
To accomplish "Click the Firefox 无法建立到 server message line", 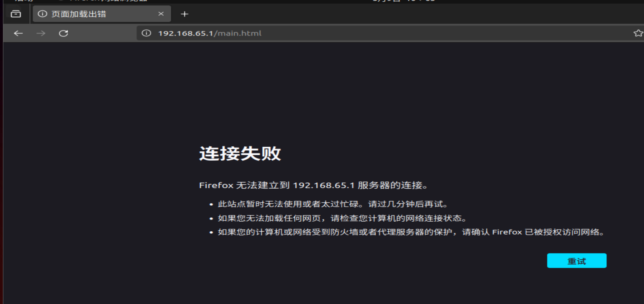I will pos(313,185).
